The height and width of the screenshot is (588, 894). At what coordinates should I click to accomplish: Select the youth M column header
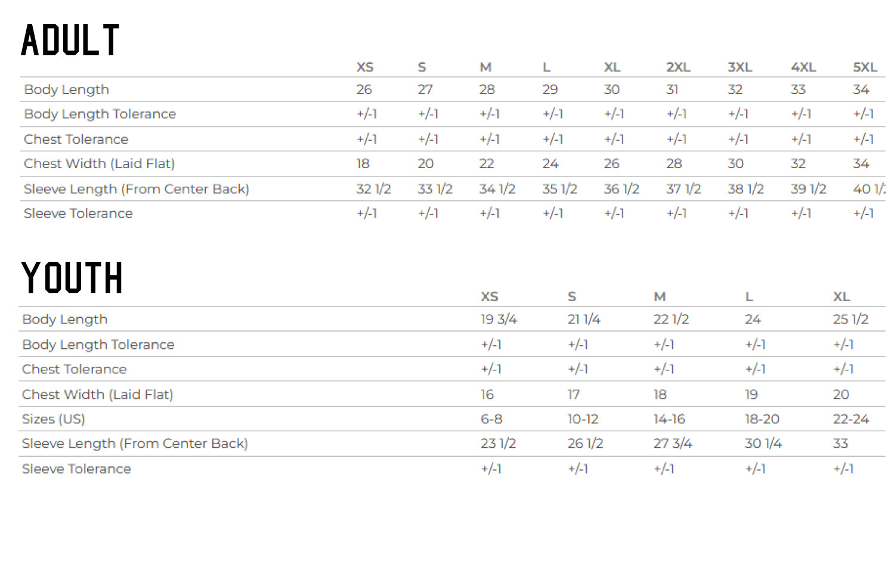660,296
